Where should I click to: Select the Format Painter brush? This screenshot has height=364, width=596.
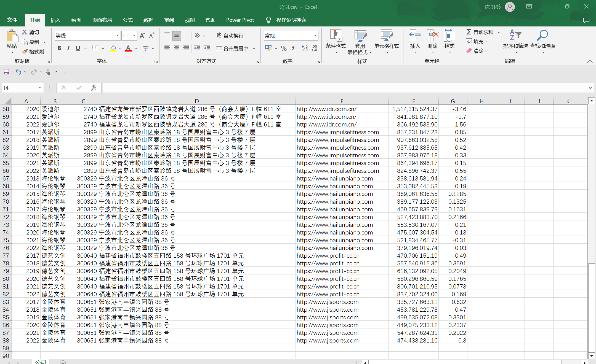25,52
